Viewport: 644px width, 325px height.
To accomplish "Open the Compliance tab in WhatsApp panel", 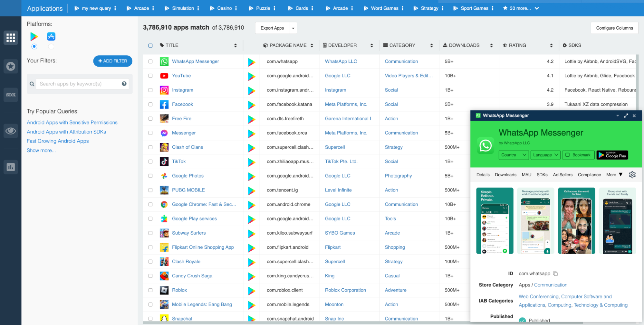I will (x=589, y=175).
